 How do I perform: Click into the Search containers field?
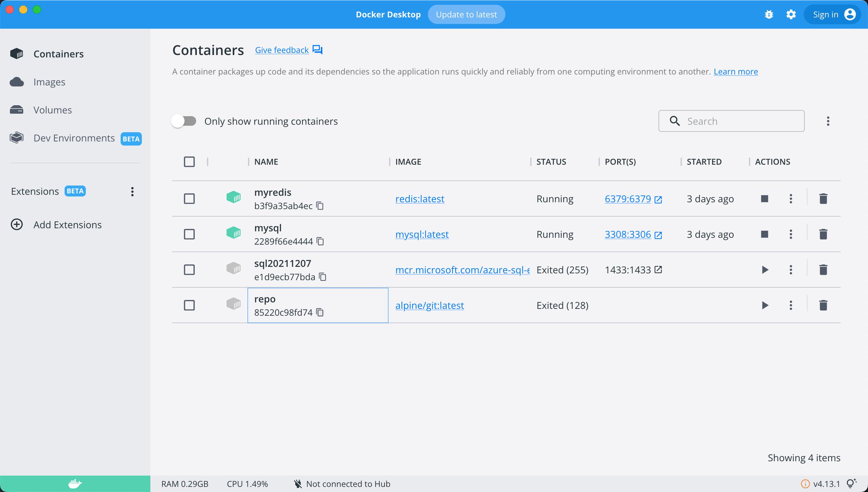(742, 121)
